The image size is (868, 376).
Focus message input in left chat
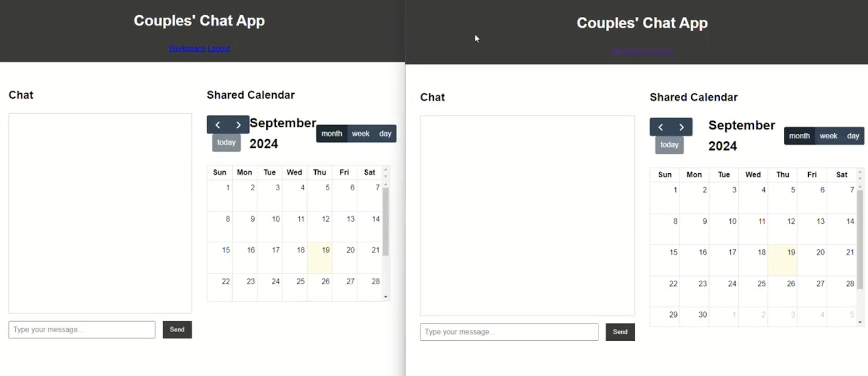82,329
